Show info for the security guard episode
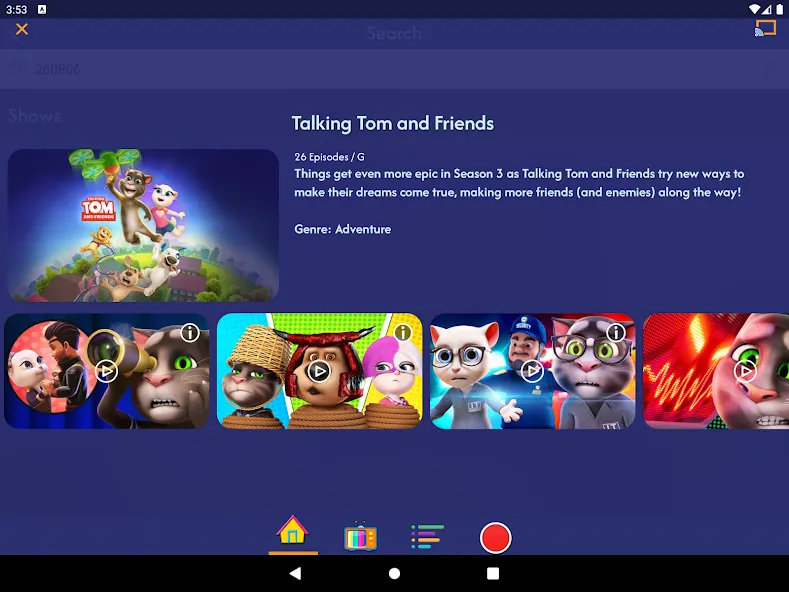789x592 pixels. (616, 333)
